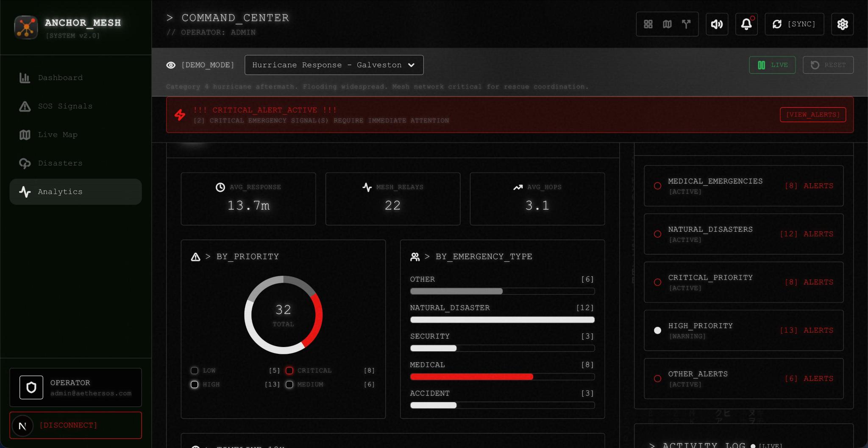
Task: Toggle the MEDIUM priority legend box
Action: point(289,384)
